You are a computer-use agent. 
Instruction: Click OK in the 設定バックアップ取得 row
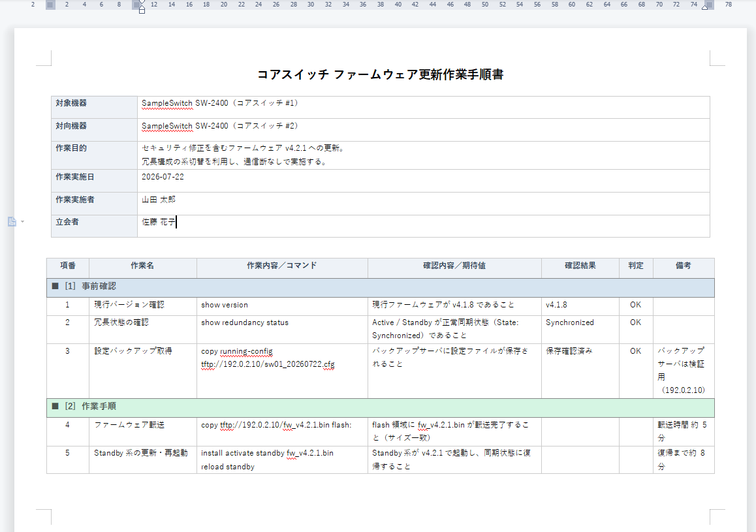(x=635, y=351)
